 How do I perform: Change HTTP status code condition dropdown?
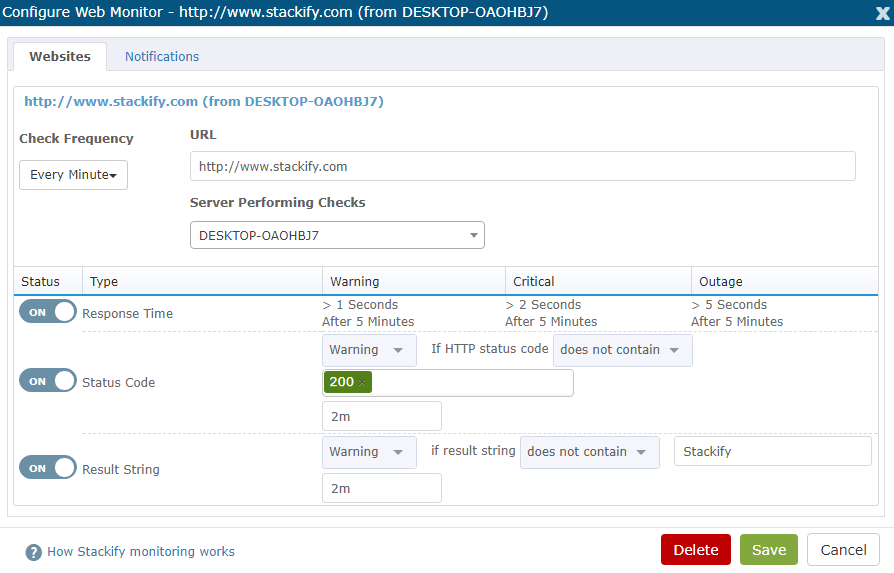[x=623, y=350]
